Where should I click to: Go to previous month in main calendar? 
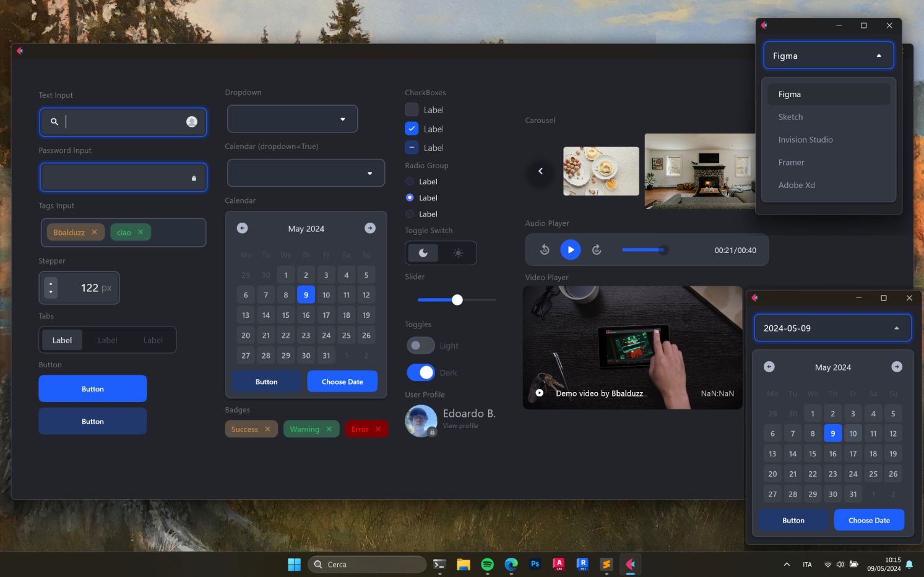click(x=243, y=228)
